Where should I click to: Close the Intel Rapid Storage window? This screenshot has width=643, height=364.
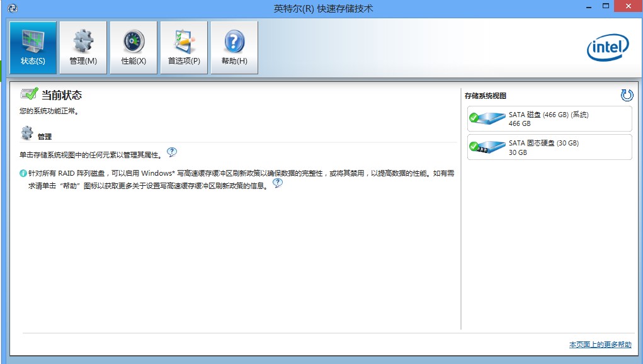(629, 6)
